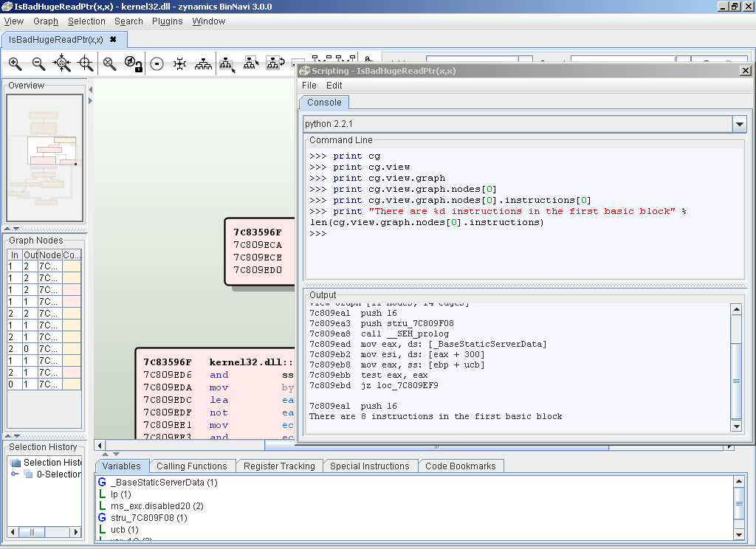Click the Output scrollbar up arrow
The width and height of the screenshot is (756, 549).
click(x=736, y=309)
